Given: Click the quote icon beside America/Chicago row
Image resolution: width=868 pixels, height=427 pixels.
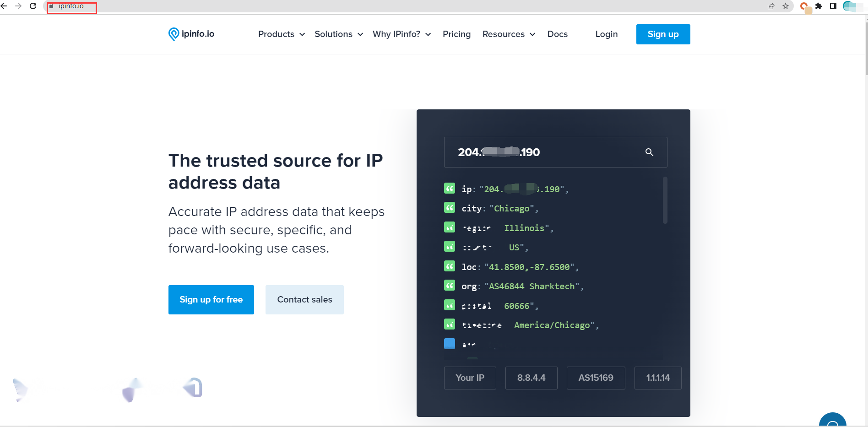Looking at the screenshot, I should pyautogui.click(x=450, y=324).
